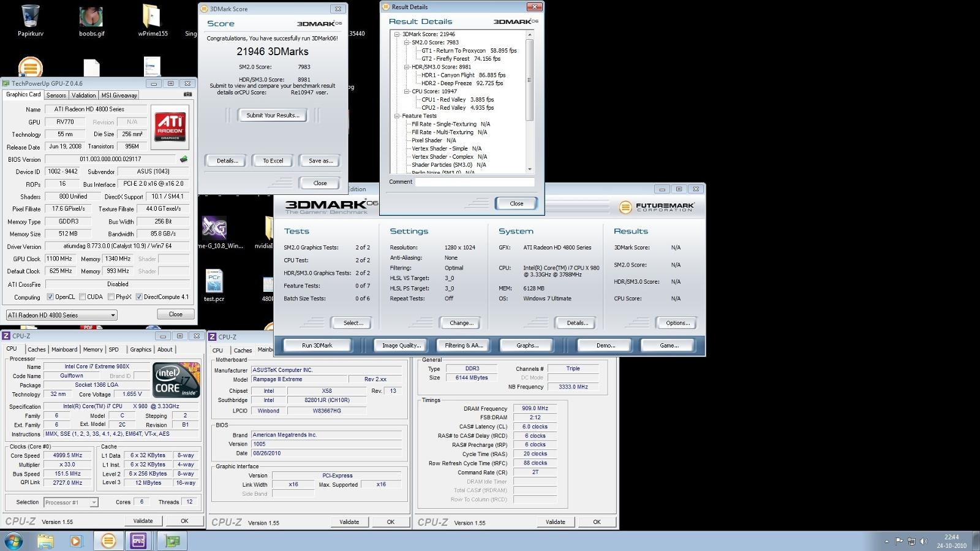Click the Demo... button in 3DMark06
The height and width of the screenshot is (551, 980).
(x=605, y=346)
